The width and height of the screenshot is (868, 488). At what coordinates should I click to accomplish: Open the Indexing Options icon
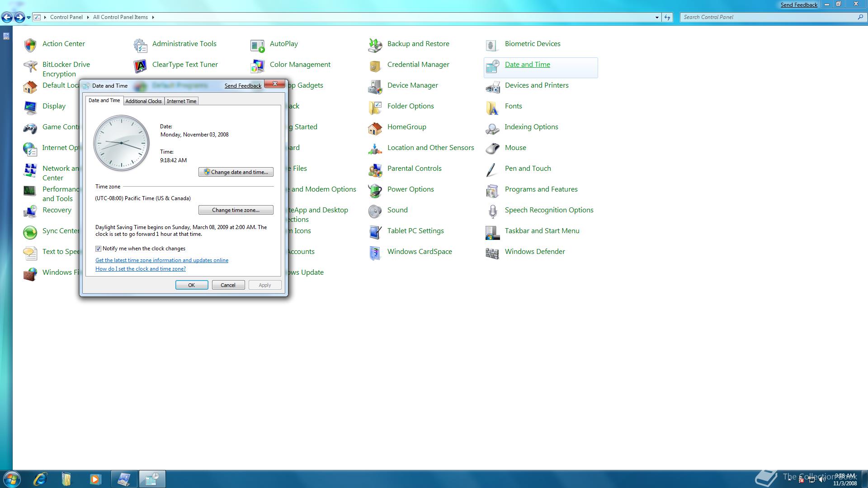click(x=493, y=128)
